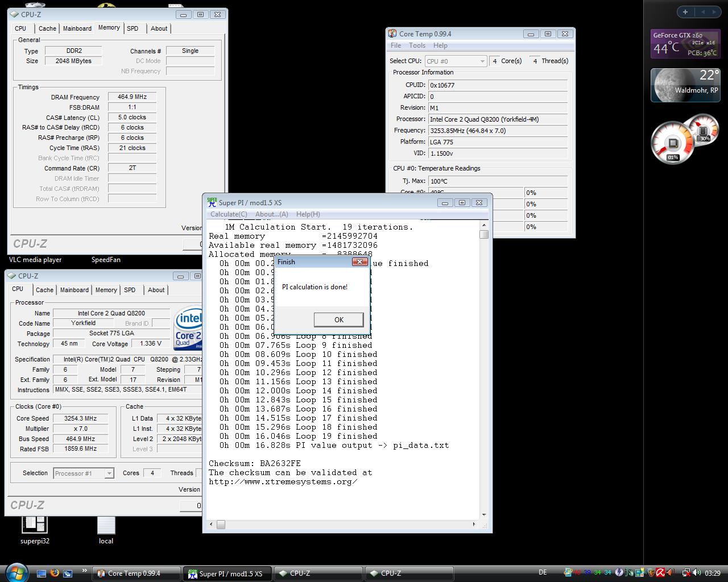Click the Super PI scroll right arrow
The height and width of the screenshot is (582, 728).
(474, 525)
